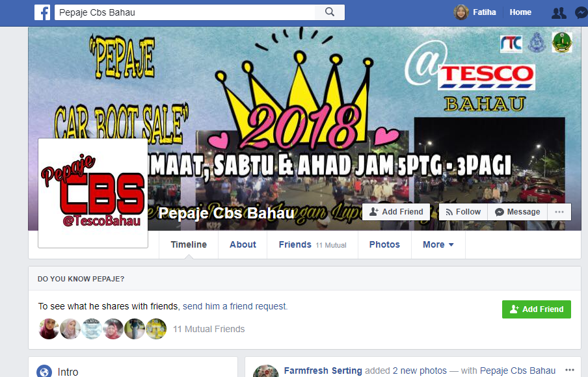Click Fatiha profile name link
The height and width of the screenshot is (377, 588).
(x=484, y=12)
